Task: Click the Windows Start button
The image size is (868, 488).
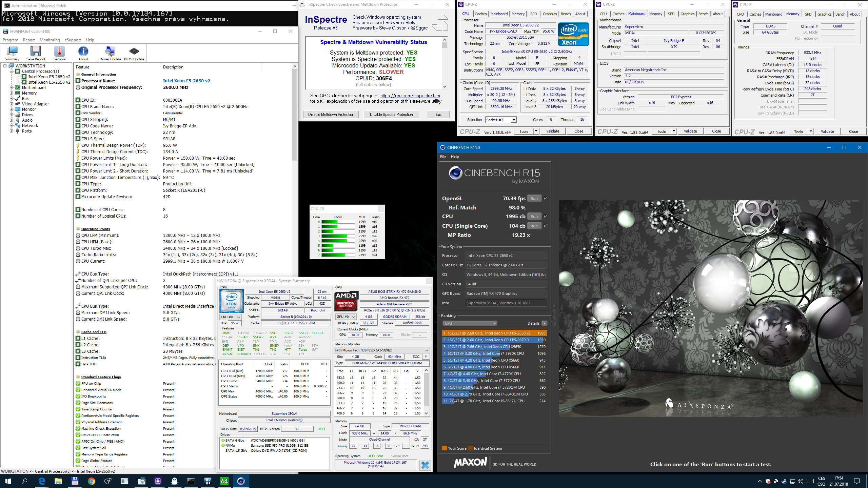Action: pyautogui.click(x=8, y=481)
